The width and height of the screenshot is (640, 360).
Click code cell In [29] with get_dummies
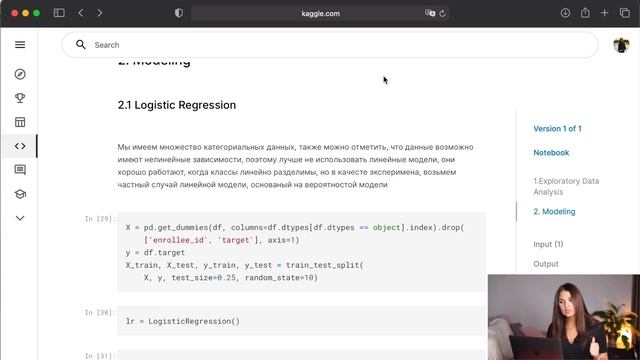click(x=301, y=252)
